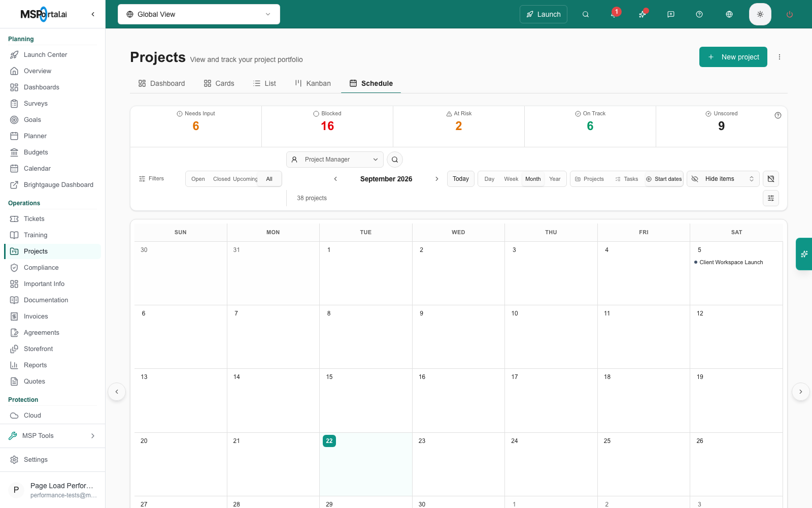This screenshot has height=508, width=812.
Task: Click New project button
Action: [733, 57]
